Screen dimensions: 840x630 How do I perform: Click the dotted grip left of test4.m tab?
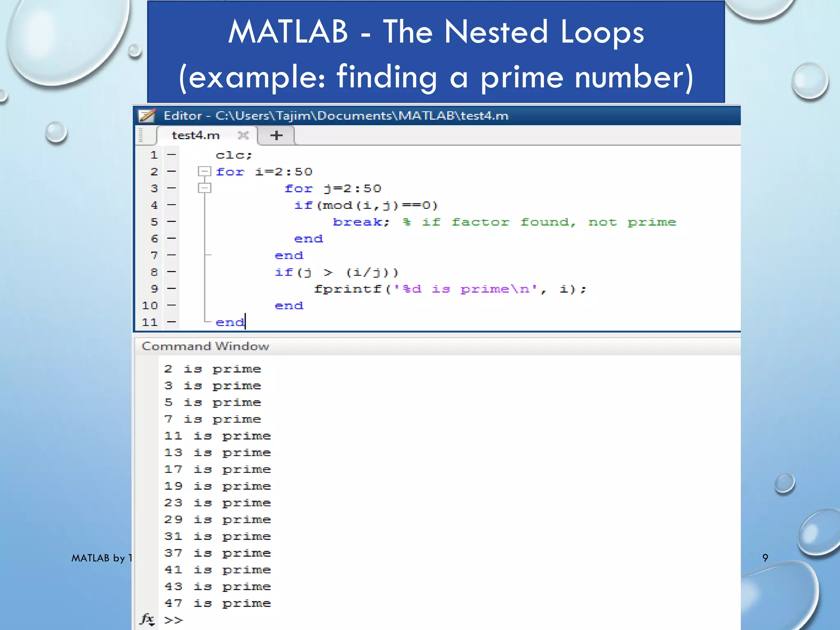coord(141,135)
